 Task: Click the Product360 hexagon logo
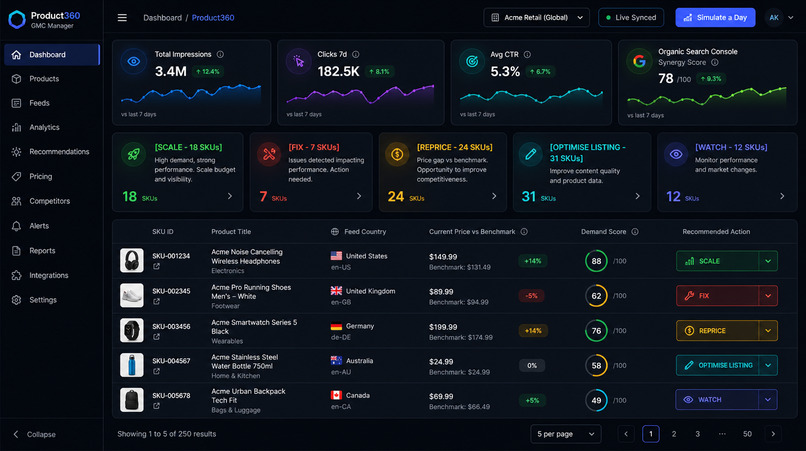pyautogui.click(x=16, y=20)
